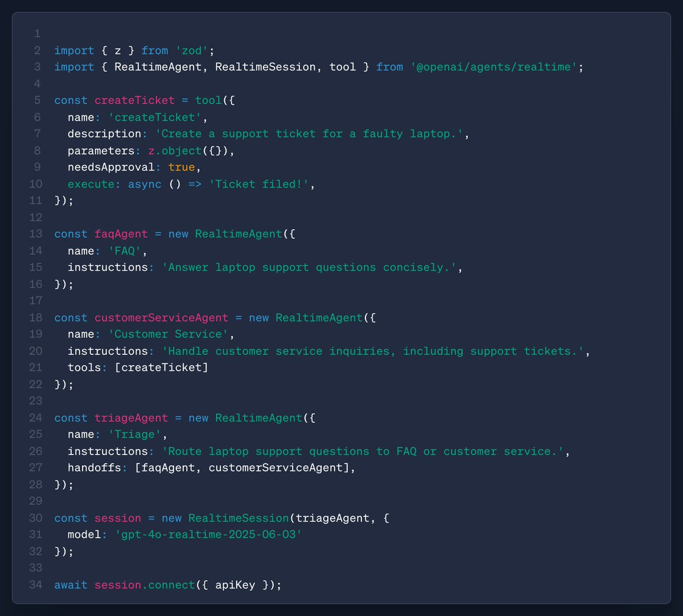Screen dimensions: 683x616
Task: Click the true value of needsApproval
Action: pyautogui.click(x=182, y=167)
